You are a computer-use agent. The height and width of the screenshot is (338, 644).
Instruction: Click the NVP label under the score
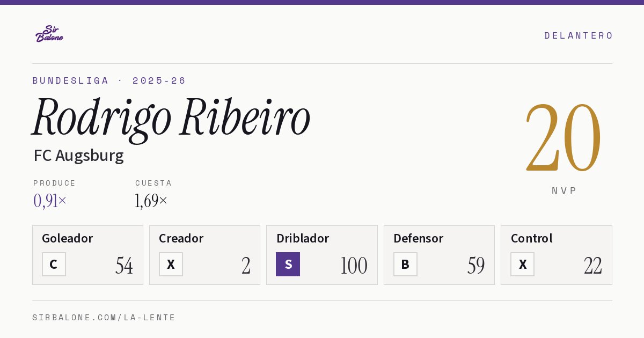(564, 190)
